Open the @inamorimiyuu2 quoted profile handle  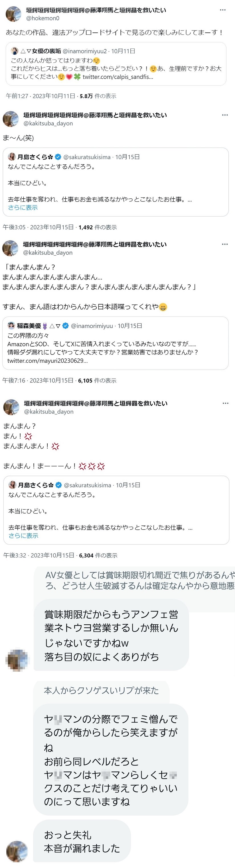coord(85,51)
